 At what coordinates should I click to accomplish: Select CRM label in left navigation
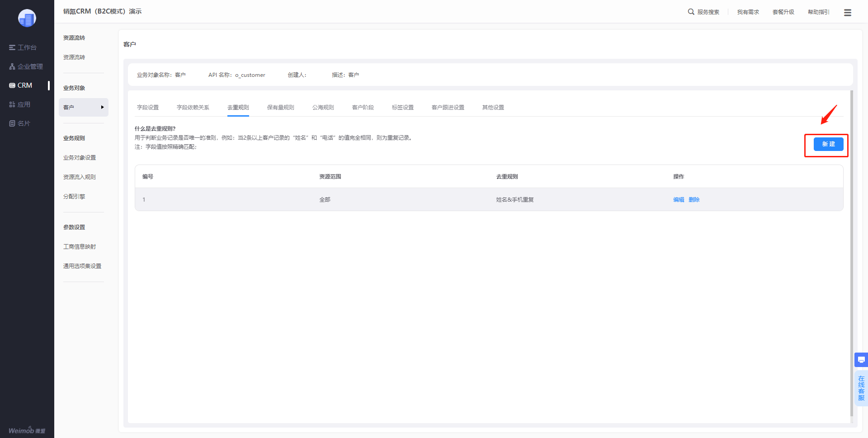[25, 85]
